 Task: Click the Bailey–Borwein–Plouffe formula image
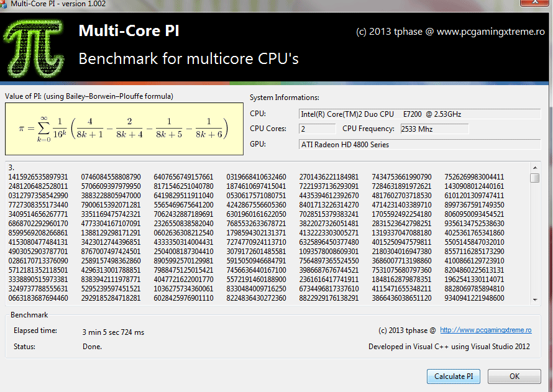click(x=124, y=129)
